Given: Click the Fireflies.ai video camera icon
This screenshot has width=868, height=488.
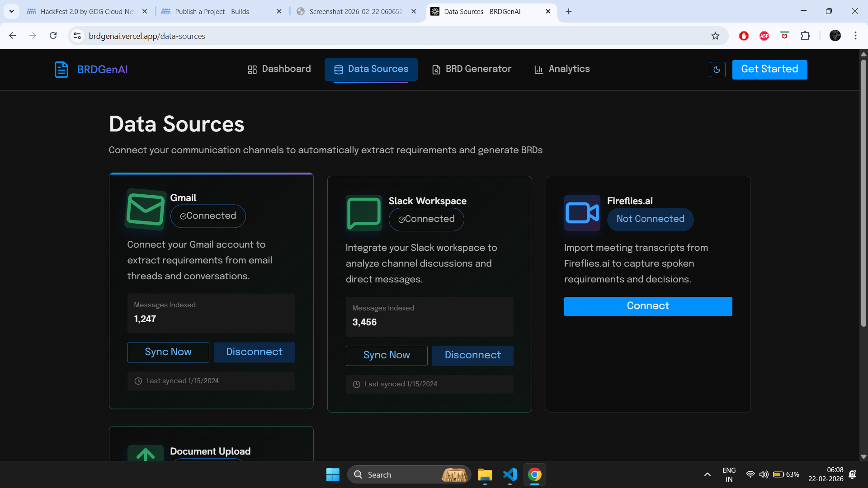Looking at the screenshot, I should coord(582,213).
